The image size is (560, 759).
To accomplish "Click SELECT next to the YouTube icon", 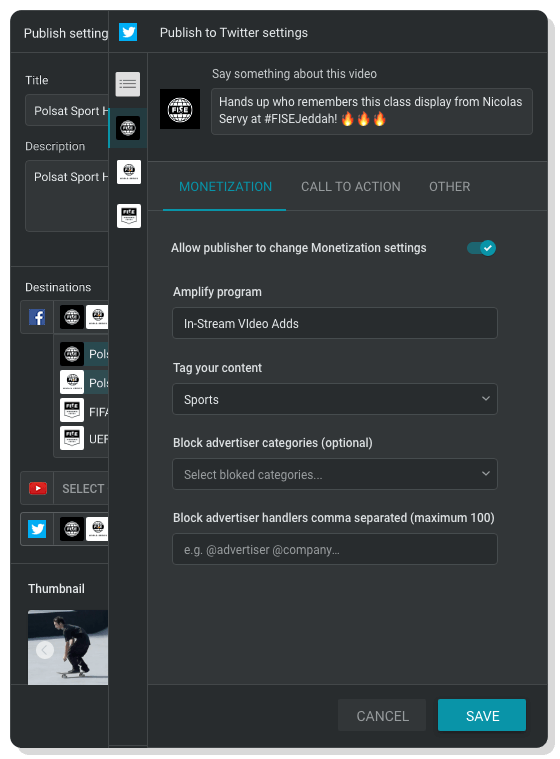I will pos(83,488).
